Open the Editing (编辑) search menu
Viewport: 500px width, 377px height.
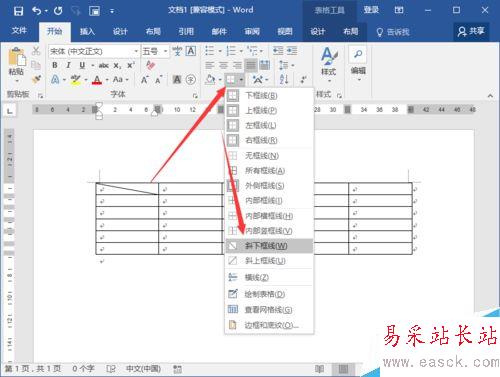[358, 64]
